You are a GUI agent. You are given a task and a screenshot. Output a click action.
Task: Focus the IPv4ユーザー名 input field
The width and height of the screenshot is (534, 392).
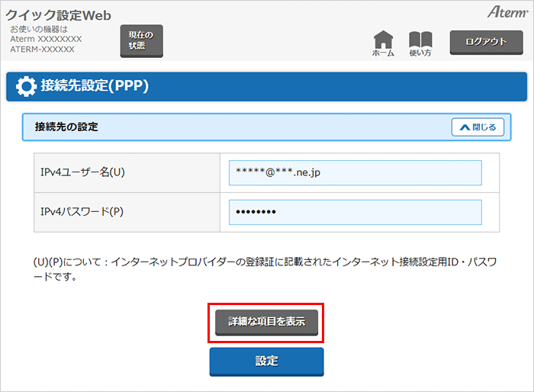355,172
